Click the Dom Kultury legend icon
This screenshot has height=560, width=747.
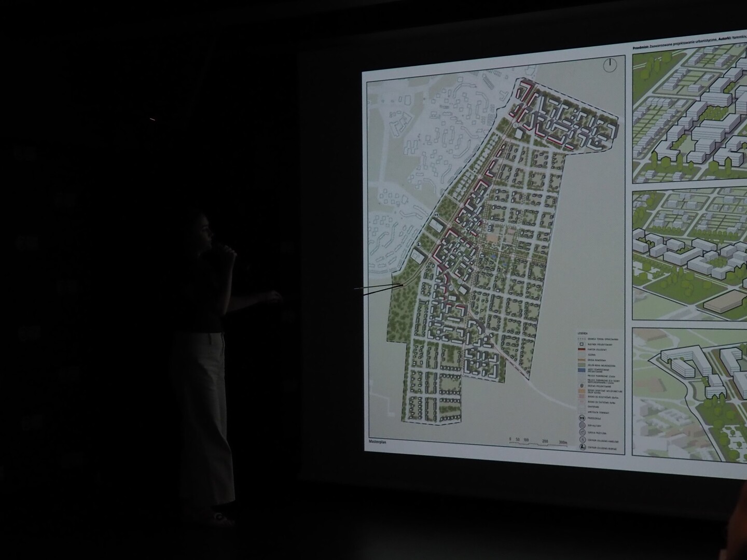pos(582,424)
